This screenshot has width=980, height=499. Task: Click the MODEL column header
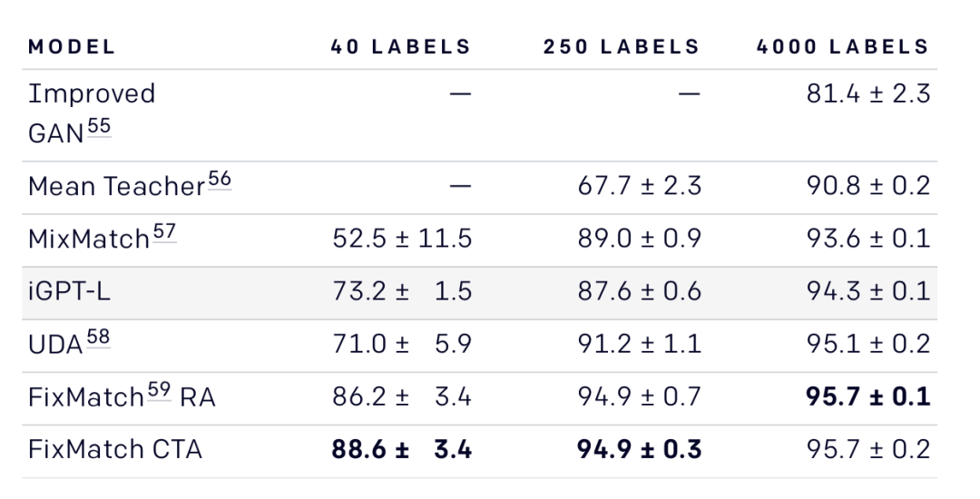[73, 48]
